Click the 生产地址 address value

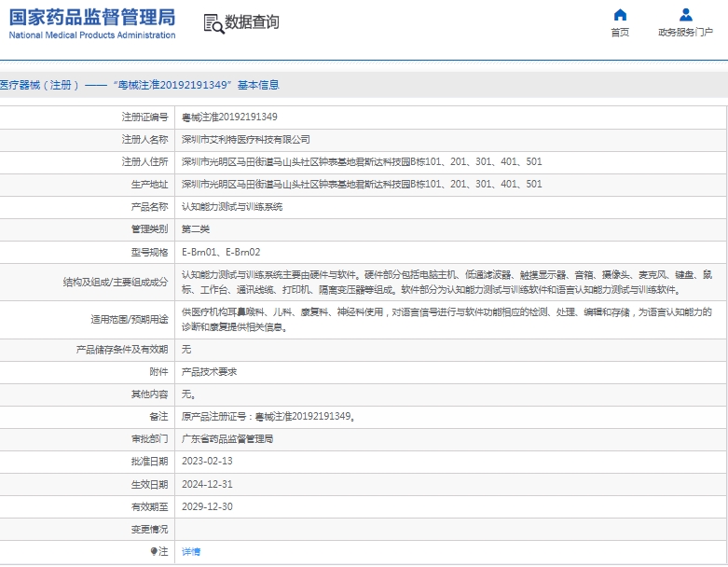(362, 184)
